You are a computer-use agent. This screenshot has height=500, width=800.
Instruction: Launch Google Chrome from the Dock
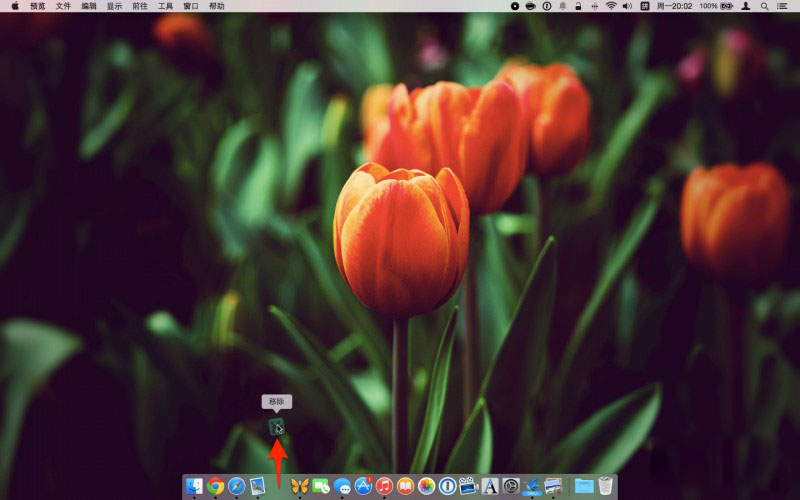[215, 486]
